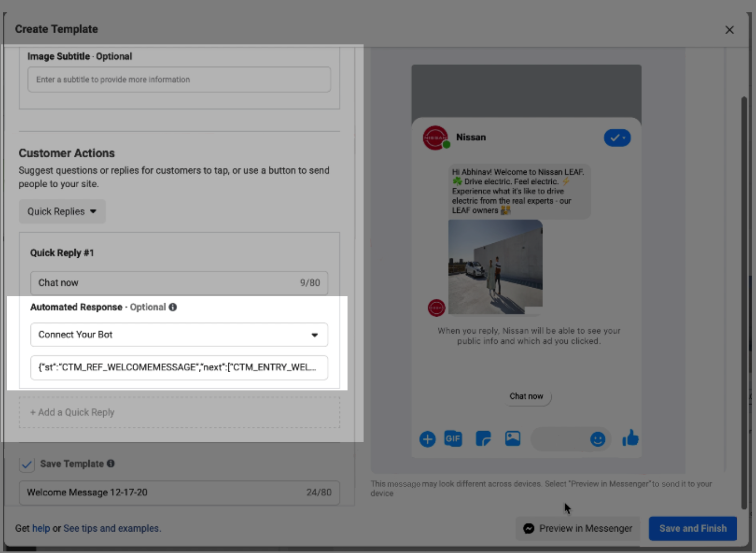Viewport: 756px width, 553px height.
Task: Click the emoji smiley icon
Action: point(598,439)
